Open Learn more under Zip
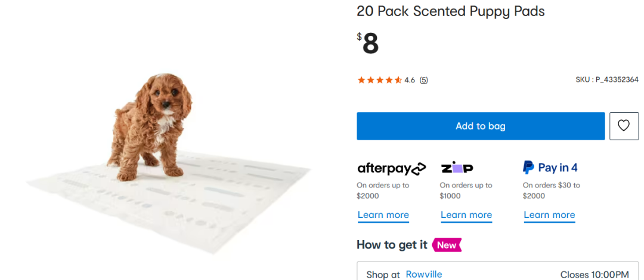 click(x=466, y=215)
